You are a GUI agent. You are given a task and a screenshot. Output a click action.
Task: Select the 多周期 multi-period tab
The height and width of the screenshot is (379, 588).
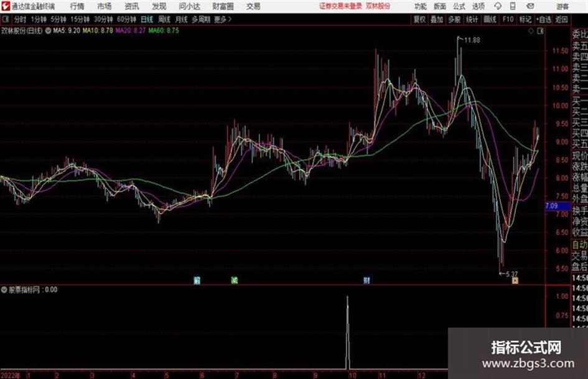[201, 19]
